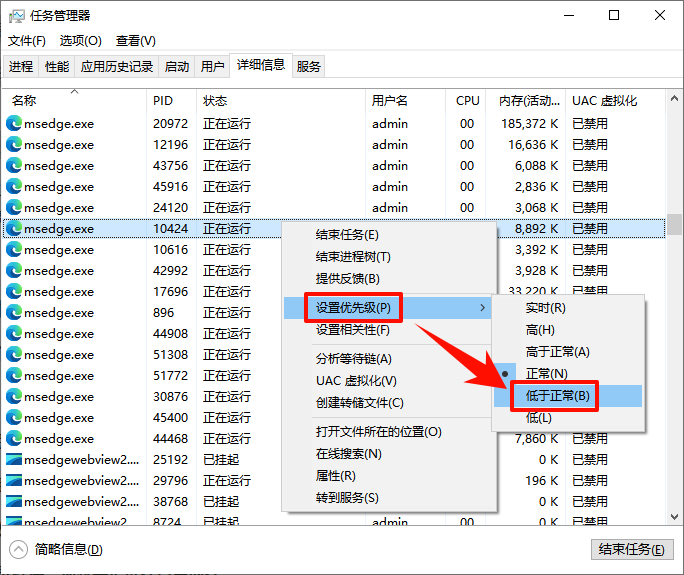Open the 查看(V) menu
This screenshot has width=684, height=575.
click(x=136, y=41)
